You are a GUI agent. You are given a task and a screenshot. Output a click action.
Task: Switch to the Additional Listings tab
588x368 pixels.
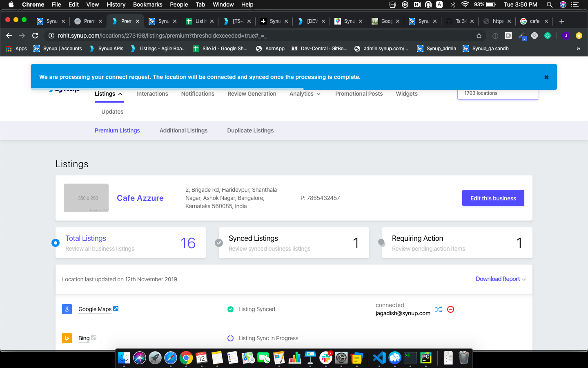(183, 130)
